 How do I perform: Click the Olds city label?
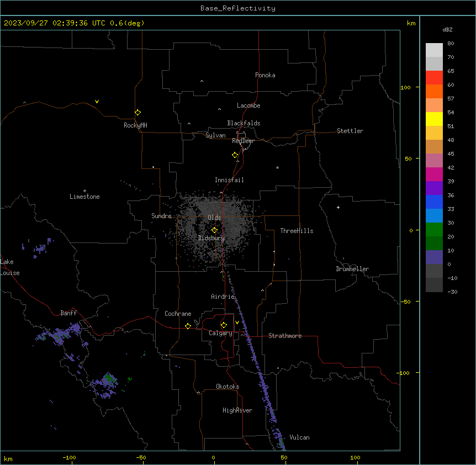point(214,218)
